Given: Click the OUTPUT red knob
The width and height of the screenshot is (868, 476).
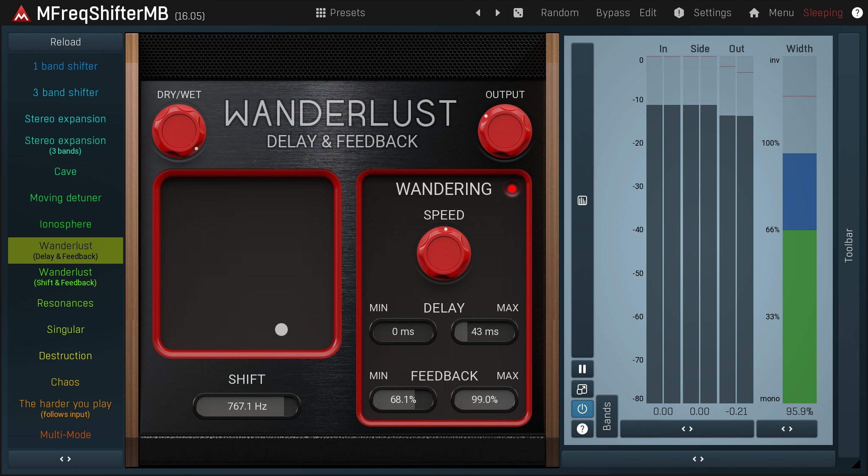Looking at the screenshot, I should tap(505, 131).
